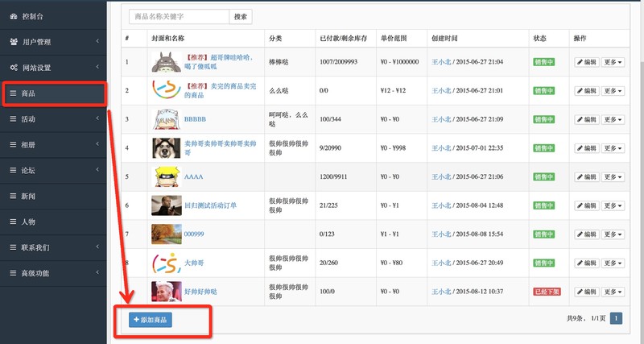Click 编辑 for the 000999 product
Viewport: 644px width, 344px height.
[587, 234]
